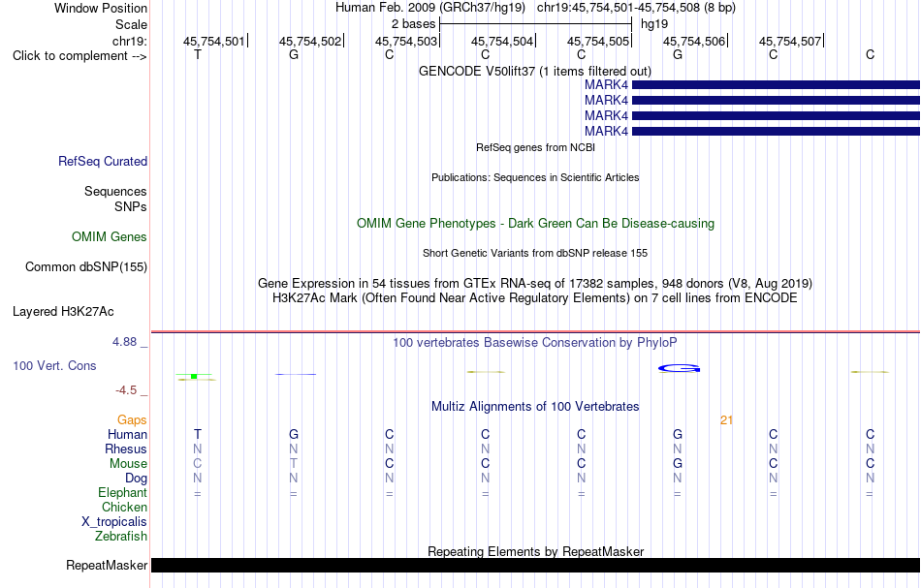This screenshot has width=921, height=588.
Task: Click 'Click to complement -->' label
Action: 79,56
